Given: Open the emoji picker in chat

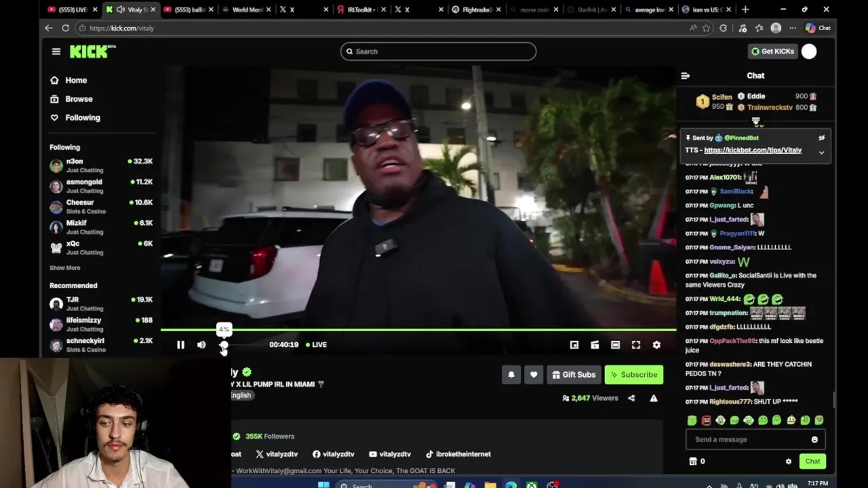Looking at the screenshot, I should [x=814, y=440].
